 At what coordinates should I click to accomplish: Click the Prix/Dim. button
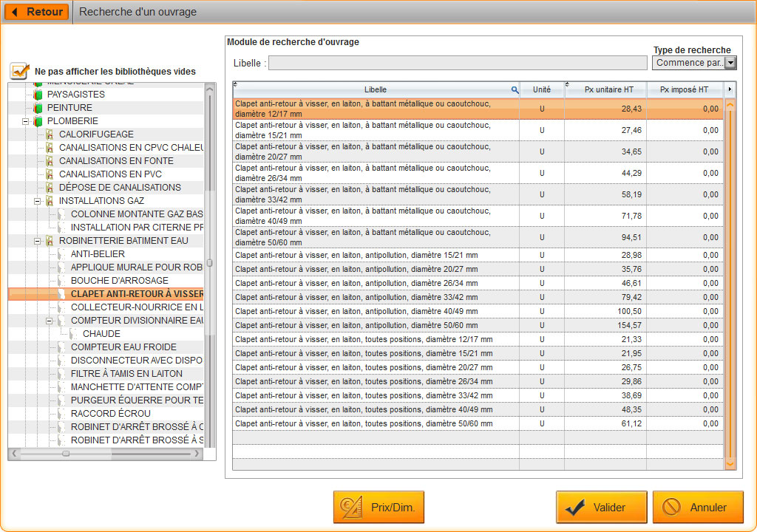(378, 507)
